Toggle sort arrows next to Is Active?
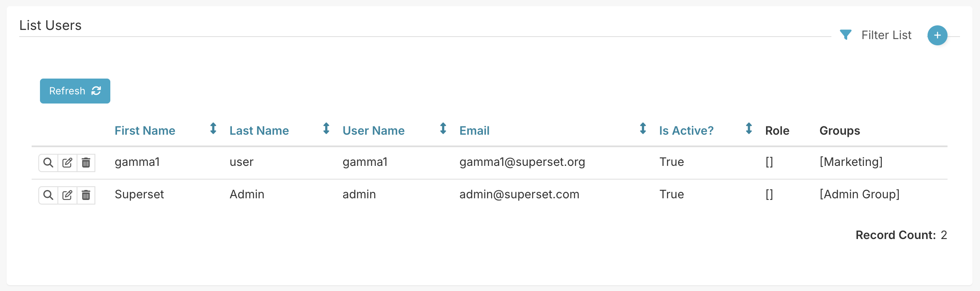Screen dimensions: 980x291 (749, 128)
